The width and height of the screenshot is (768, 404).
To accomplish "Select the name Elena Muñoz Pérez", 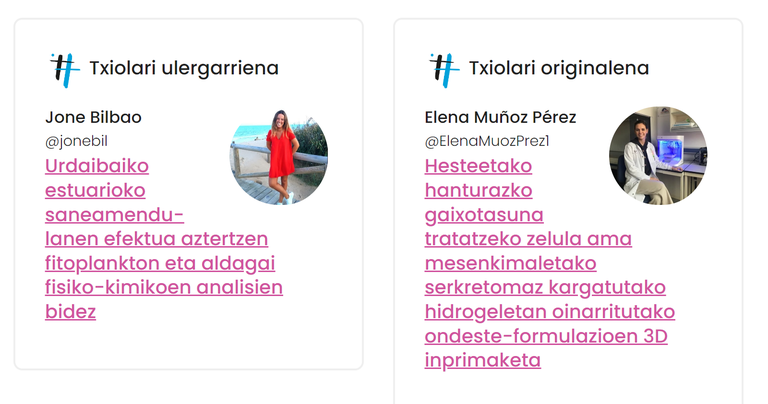I will click(x=500, y=117).
